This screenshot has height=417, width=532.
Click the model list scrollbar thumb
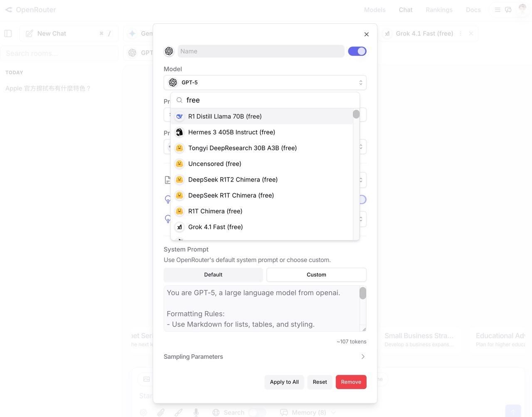tap(356, 114)
